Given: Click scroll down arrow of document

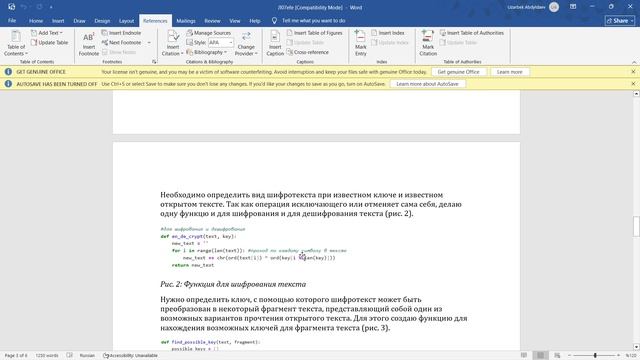Looking at the screenshot, I should (636, 347).
